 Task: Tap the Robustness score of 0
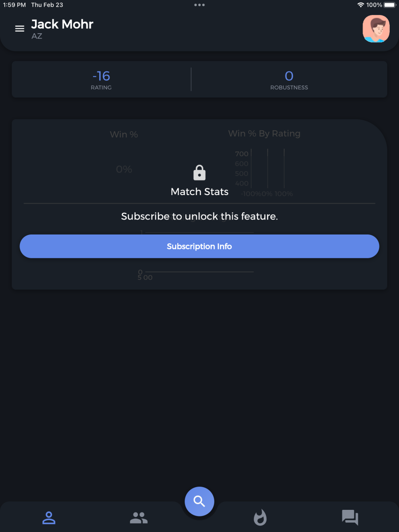point(289,76)
